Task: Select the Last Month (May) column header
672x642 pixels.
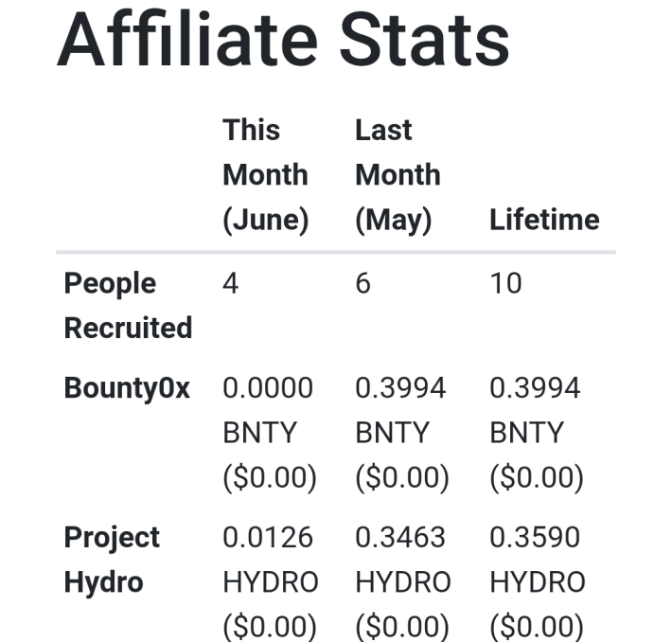Action: [x=398, y=175]
